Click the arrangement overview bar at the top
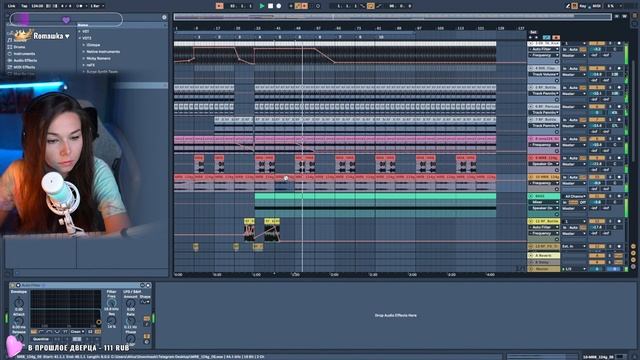The width and height of the screenshot is (640, 360). point(392,17)
